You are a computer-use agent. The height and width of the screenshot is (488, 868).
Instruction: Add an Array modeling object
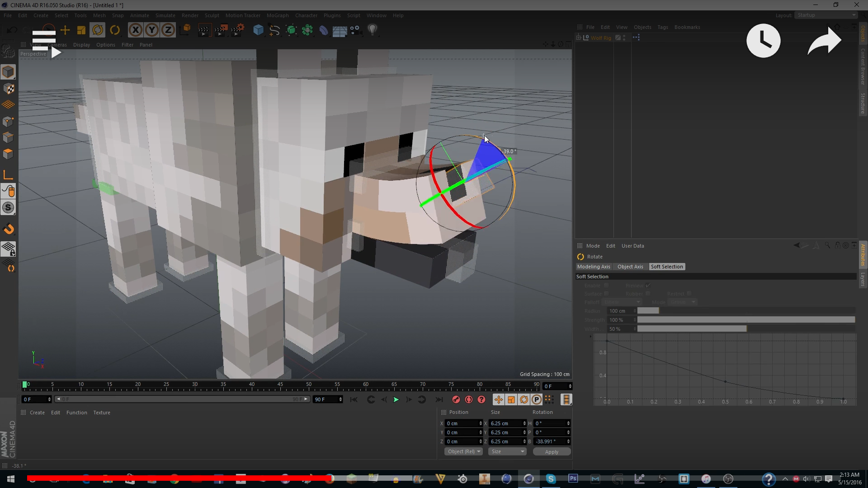[x=307, y=30]
